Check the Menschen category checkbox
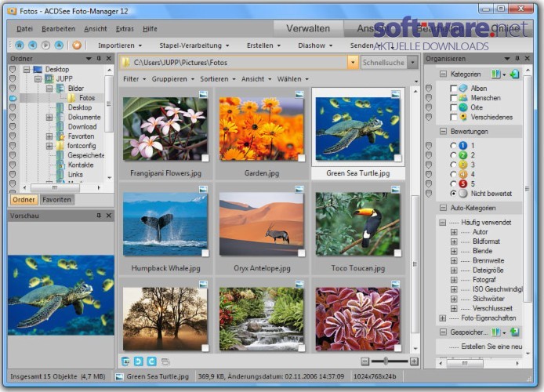The width and height of the screenshot is (544, 392). (453, 98)
